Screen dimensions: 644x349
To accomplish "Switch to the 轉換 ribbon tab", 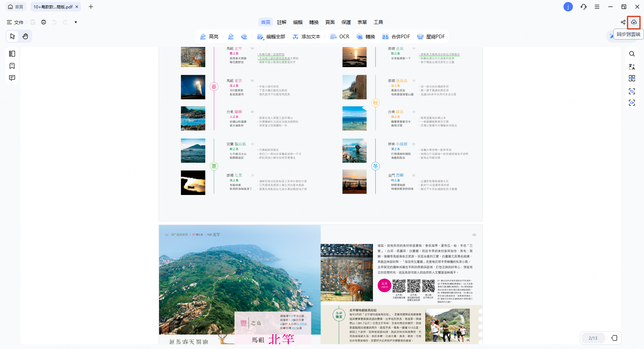I will 314,22.
